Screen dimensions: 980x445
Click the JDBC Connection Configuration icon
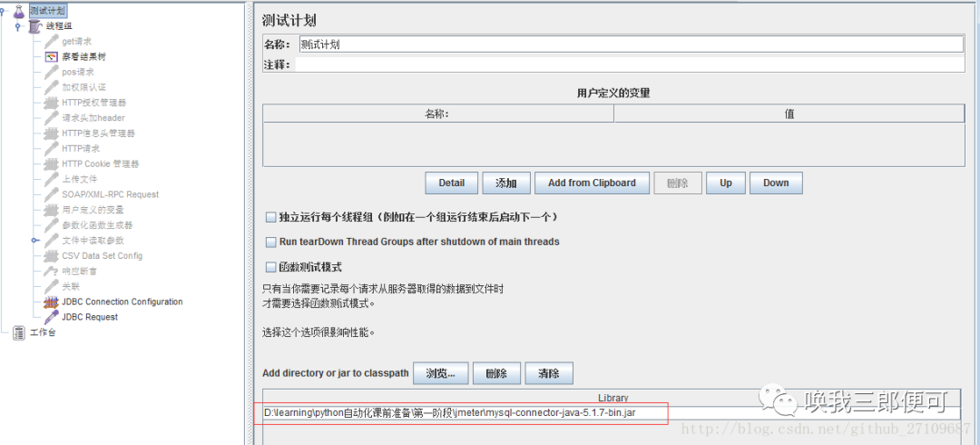pos(51,302)
